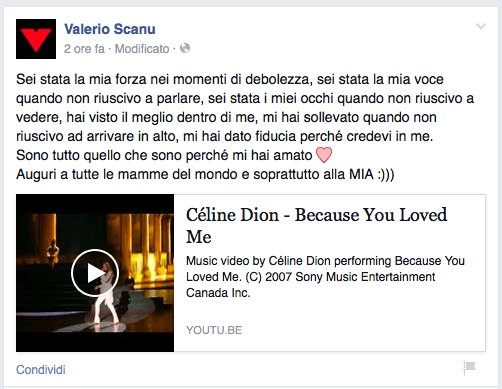Open the '2 ore fa' timestamp

[x=84, y=49]
